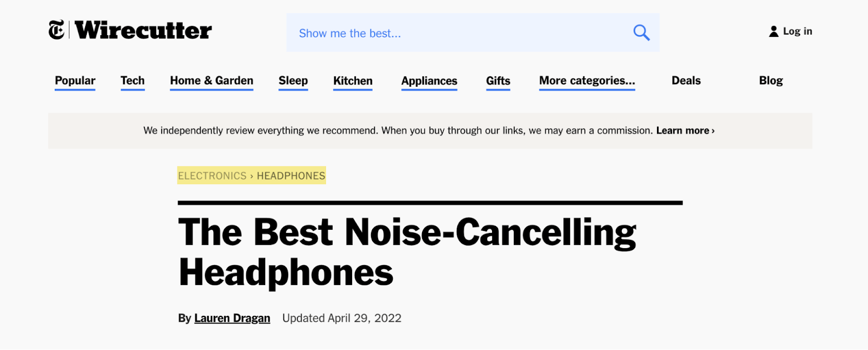868x350 pixels.
Task: Open the More categories dropdown
Action: pos(586,80)
